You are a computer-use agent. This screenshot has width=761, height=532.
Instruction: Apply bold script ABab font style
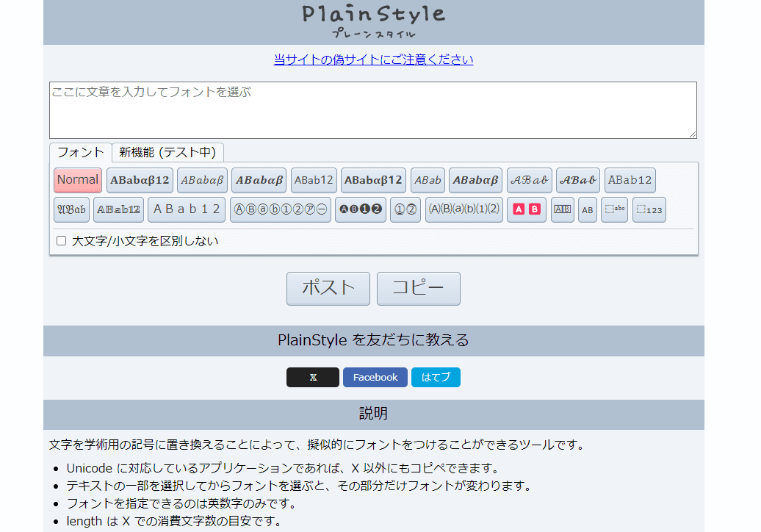pos(578,180)
